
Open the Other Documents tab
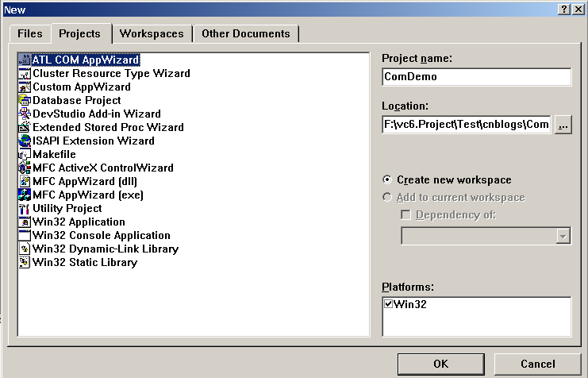click(246, 34)
